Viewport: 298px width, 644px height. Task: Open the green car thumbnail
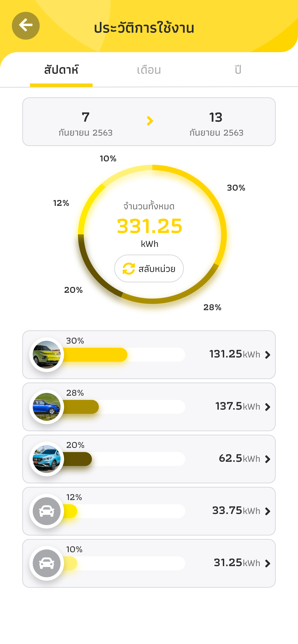[47, 355]
